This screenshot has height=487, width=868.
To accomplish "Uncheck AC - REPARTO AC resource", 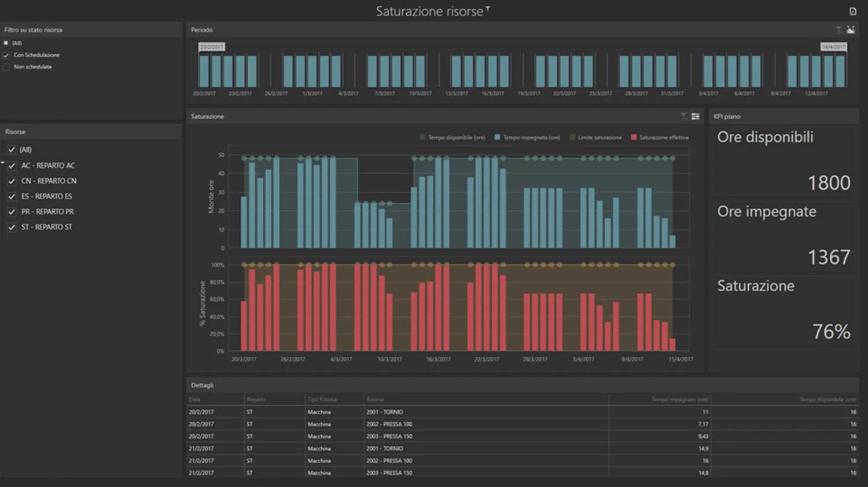I will pos(12,166).
